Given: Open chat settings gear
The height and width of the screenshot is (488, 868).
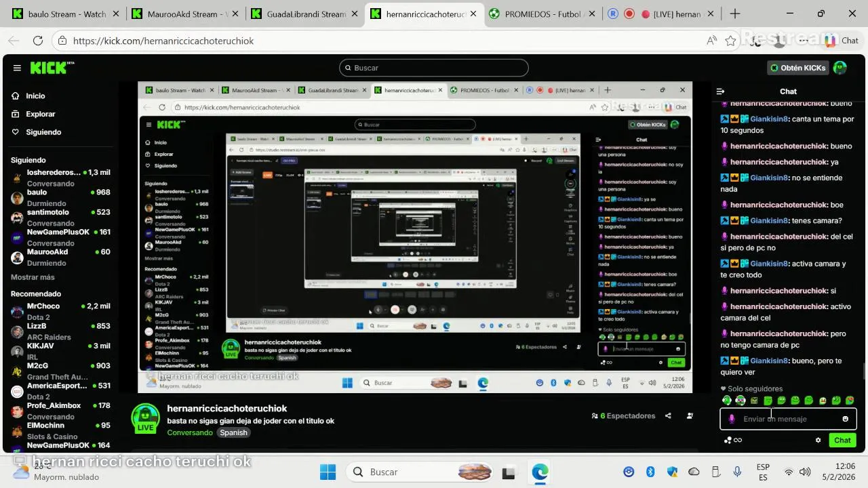Looking at the screenshot, I should coord(818,440).
